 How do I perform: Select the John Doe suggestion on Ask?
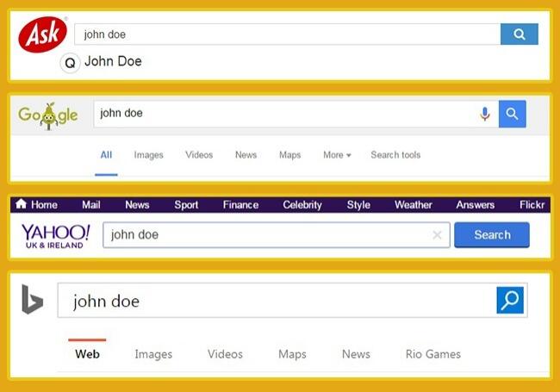[113, 61]
